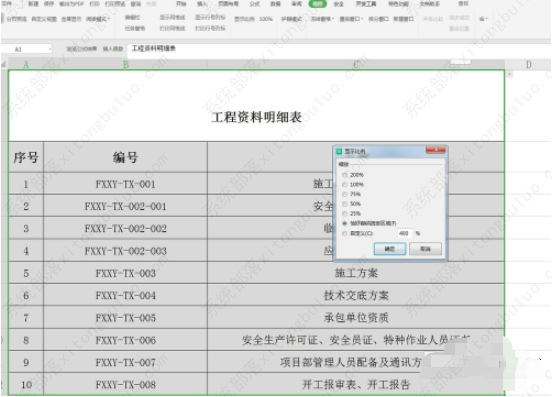This screenshot has height=397, width=552.
Task: Click 保存 in the quick toolbar
Action: pos(49,4)
